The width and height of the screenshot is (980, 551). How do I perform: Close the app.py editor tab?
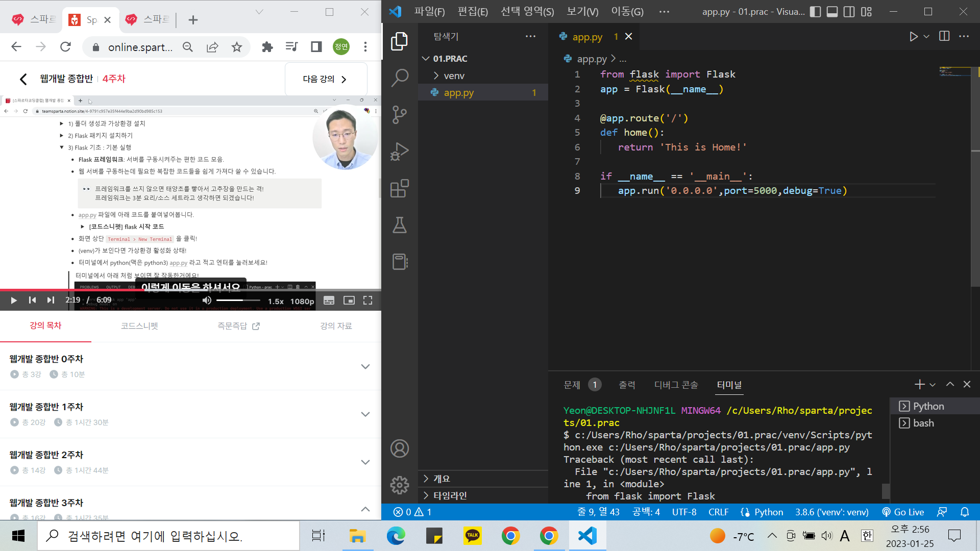coord(629,36)
